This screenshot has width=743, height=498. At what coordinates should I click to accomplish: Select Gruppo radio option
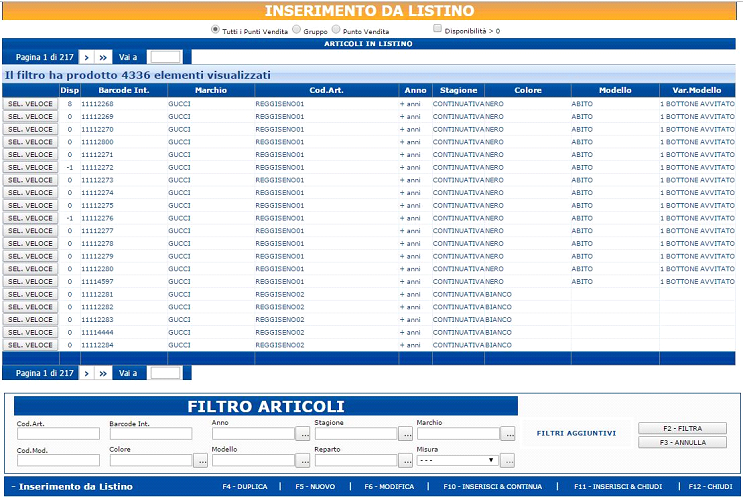(x=297, y=29)
